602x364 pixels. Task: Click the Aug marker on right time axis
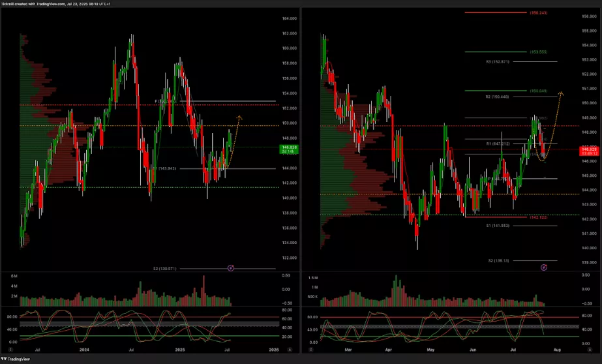[x=556, y=350]
